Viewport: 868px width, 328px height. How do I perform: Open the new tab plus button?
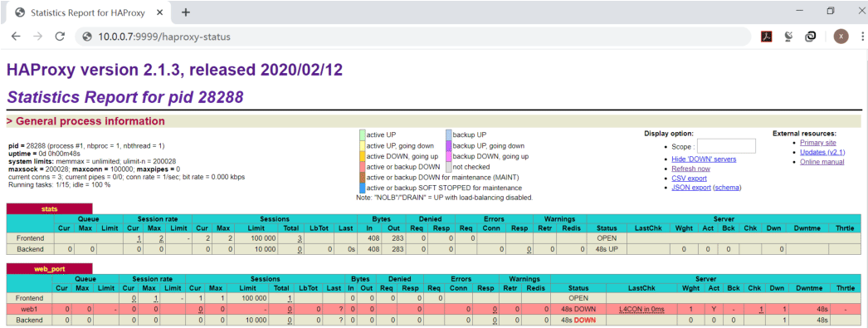pos(186,12)
